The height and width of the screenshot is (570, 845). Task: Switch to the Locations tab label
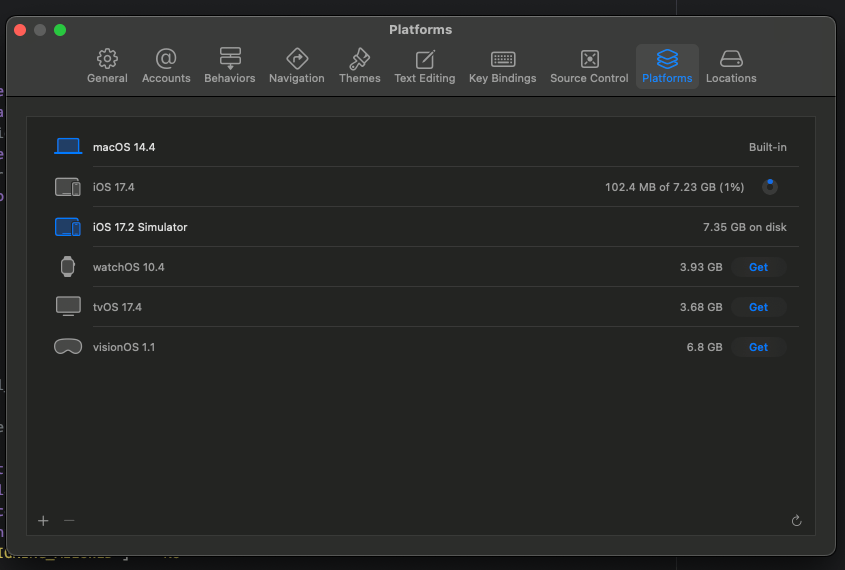(731, 78)
